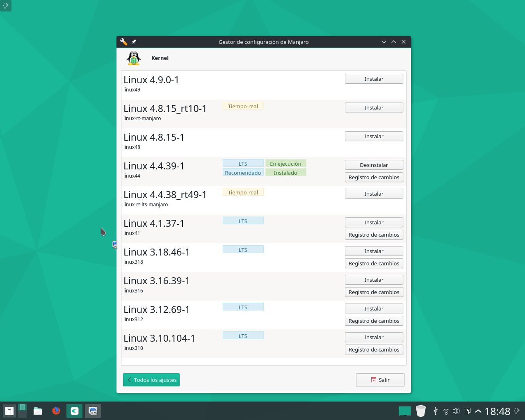View Registro de cambios for Linux 3.12.69-1
The width and height of the screenshot is (525, 420).
click(x=374, y=321)
